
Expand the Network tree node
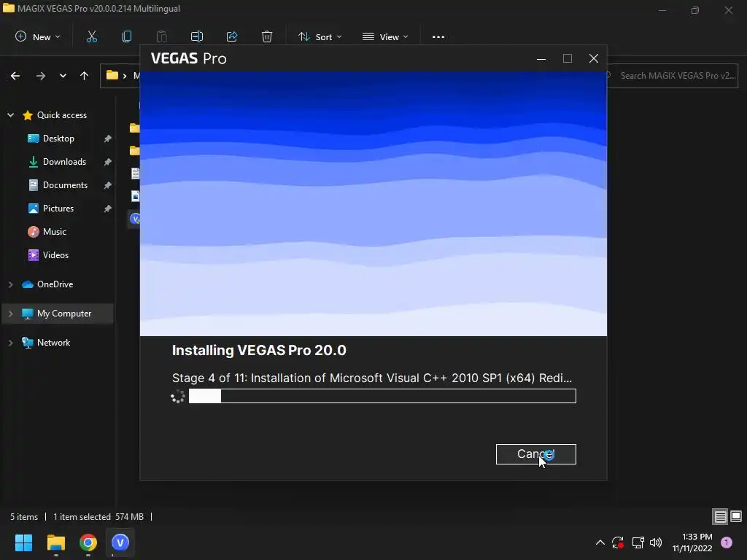click(x=10, y=343)
